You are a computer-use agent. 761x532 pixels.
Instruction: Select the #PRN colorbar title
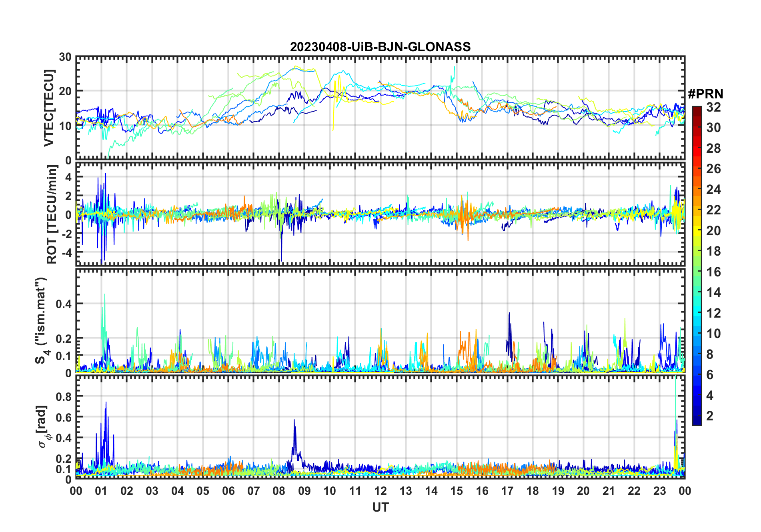[x=705, y=94]
